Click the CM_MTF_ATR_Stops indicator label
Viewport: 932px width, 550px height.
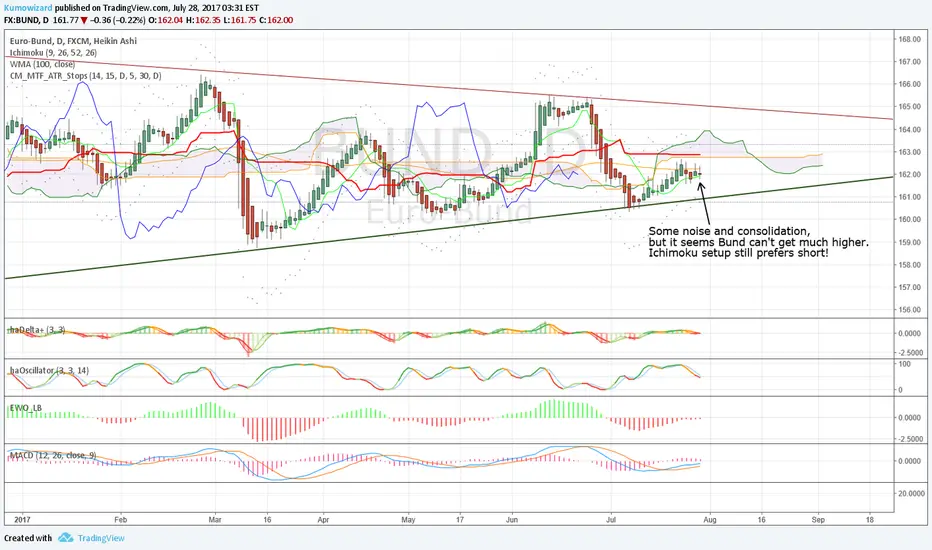point(86,76)
